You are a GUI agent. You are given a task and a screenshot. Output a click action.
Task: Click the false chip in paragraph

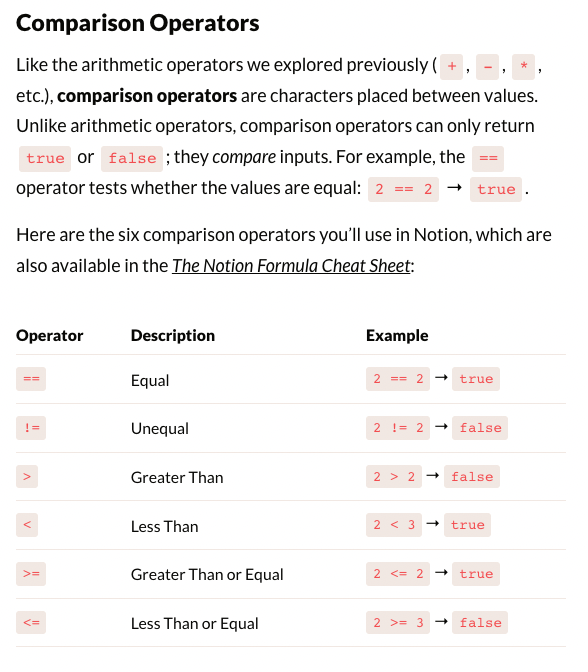click(x=132, y=159)
